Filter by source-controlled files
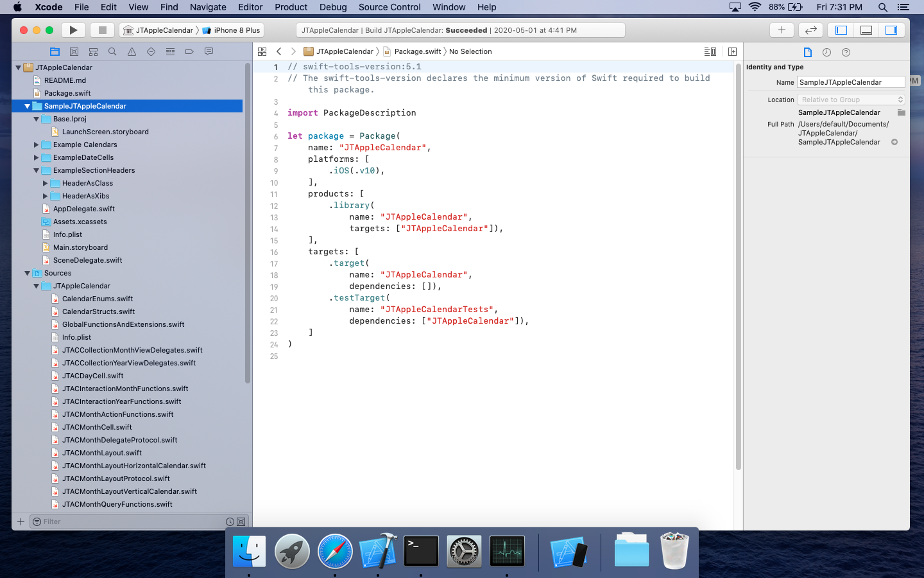 pos(241,521)
